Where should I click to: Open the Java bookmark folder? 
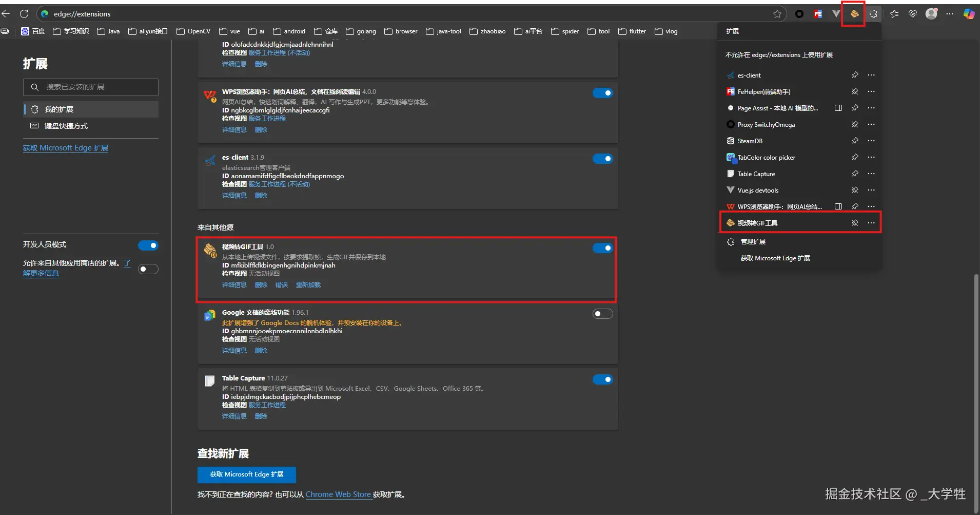(x=108, y=31)
